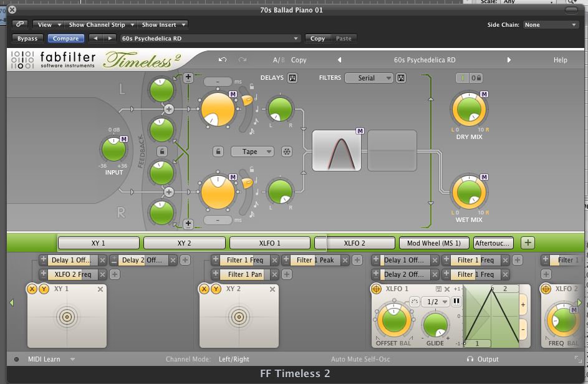This screenshot has height=384, width=588.
Task: Click Auto Mute Self-Osc option
Action: tap(360, 359)
